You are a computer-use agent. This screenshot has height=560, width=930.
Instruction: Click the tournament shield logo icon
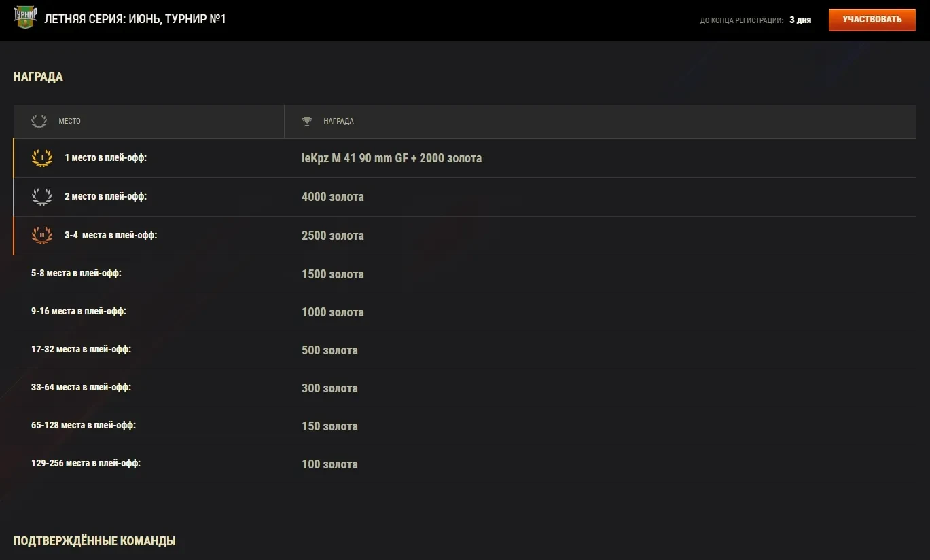[x=26, y=18]
